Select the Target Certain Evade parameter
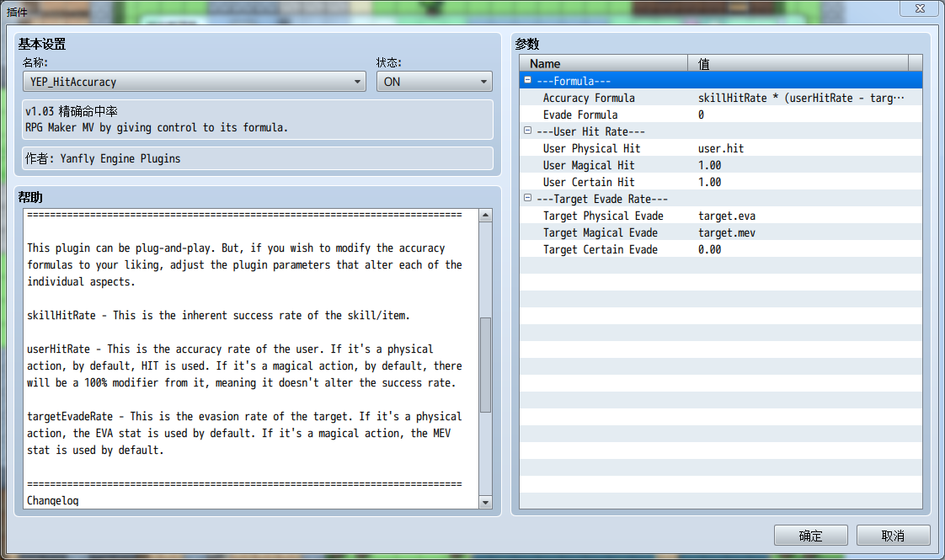945x560 pixels. click(721, 249)
